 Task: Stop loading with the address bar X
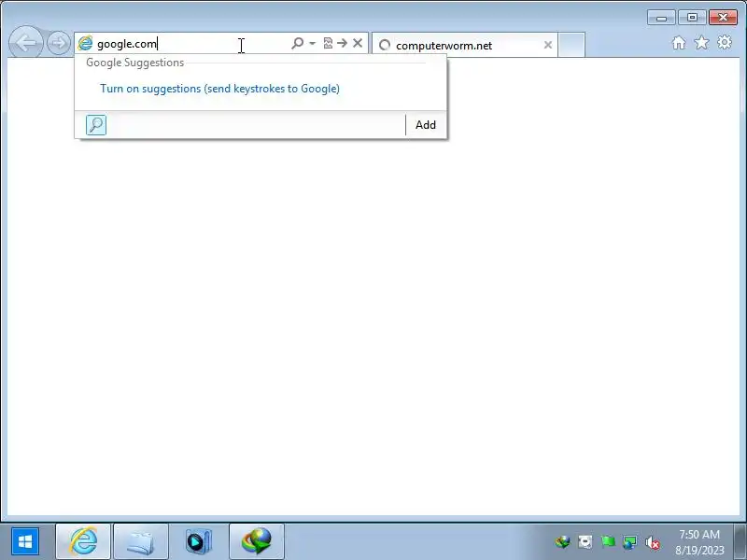(x=358, y=43)
